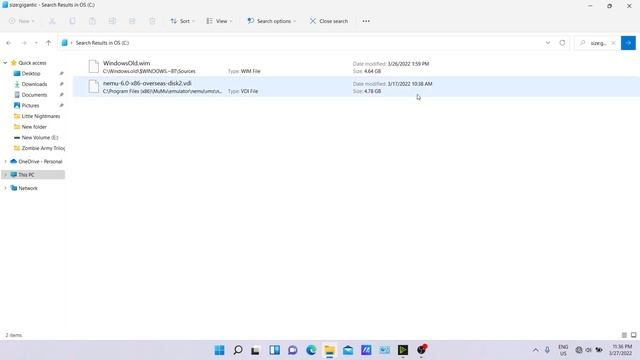Click the Refresh button beside address bar
The height and width of the screenshot is (360, 640).
562,43
